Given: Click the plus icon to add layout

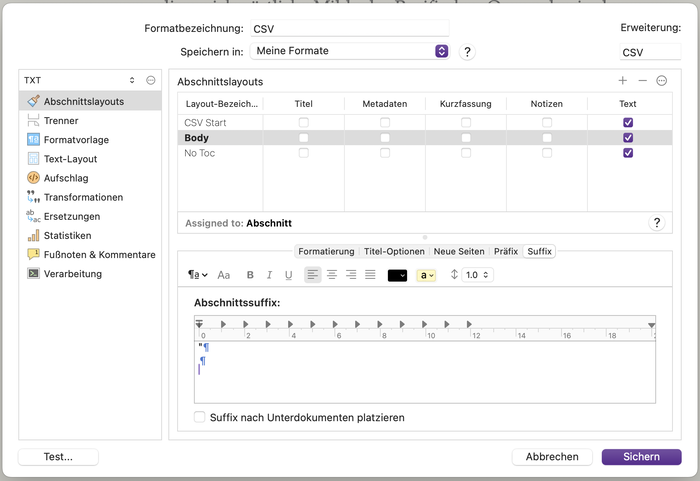Looking at the screenshot, I should point(623,81).
